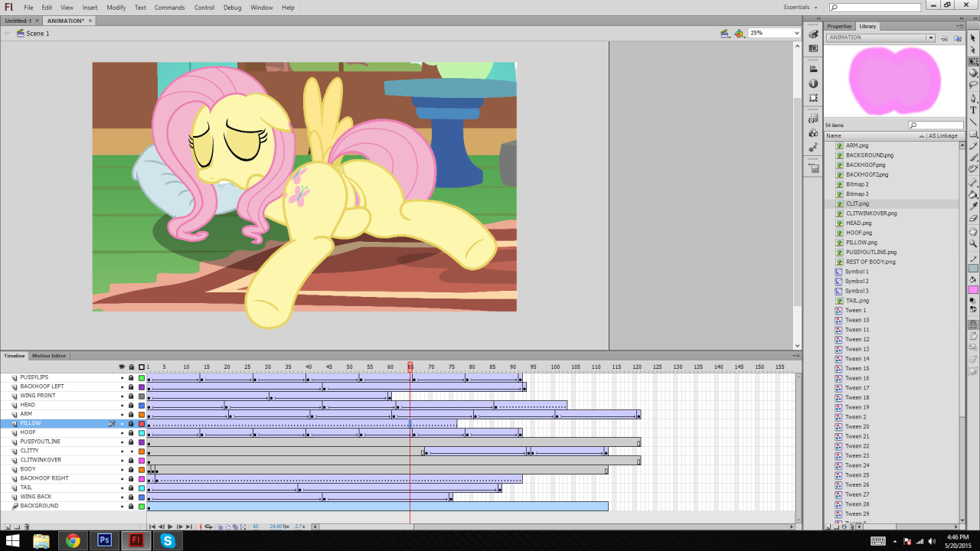Click the Library search field

coord(936,126)
